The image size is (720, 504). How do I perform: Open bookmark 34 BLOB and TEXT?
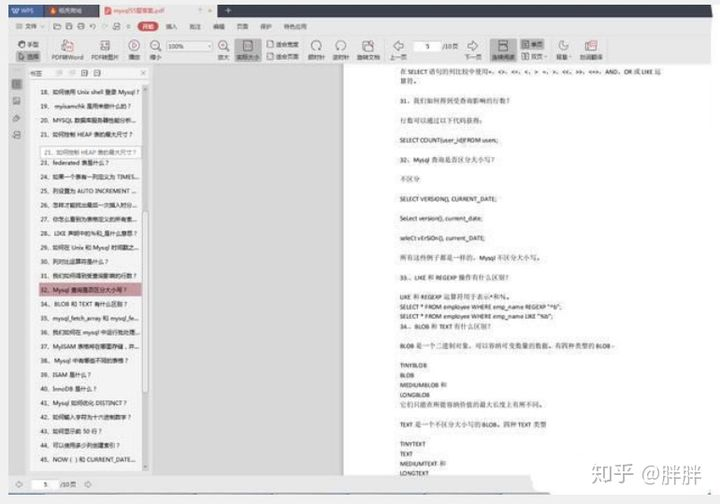(84, 304)
